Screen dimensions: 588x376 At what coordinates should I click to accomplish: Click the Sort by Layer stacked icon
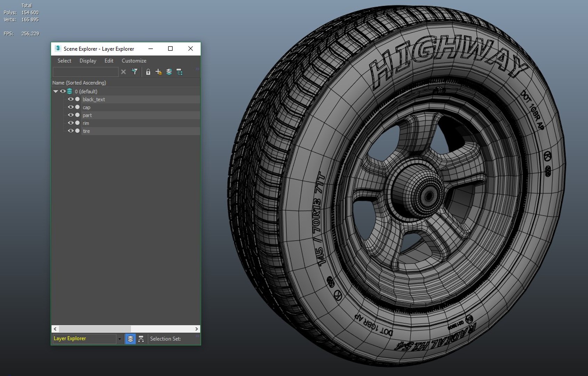click(130, 339)
